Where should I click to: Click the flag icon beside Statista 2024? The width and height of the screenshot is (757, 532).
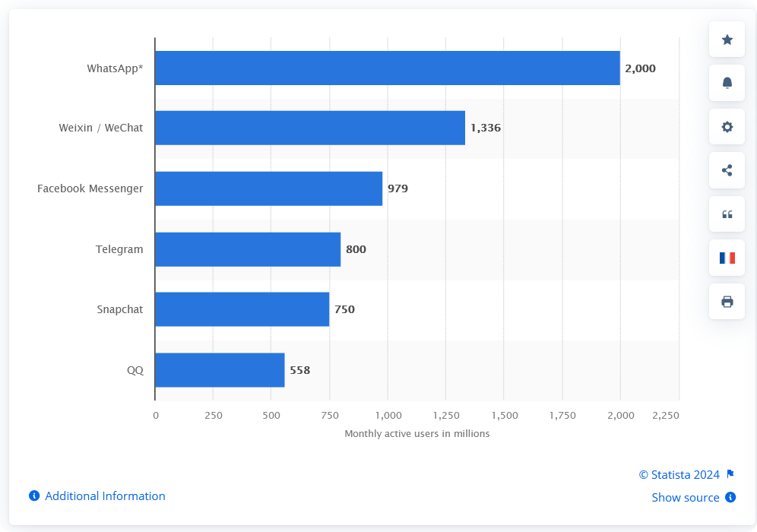coord(730,474)
